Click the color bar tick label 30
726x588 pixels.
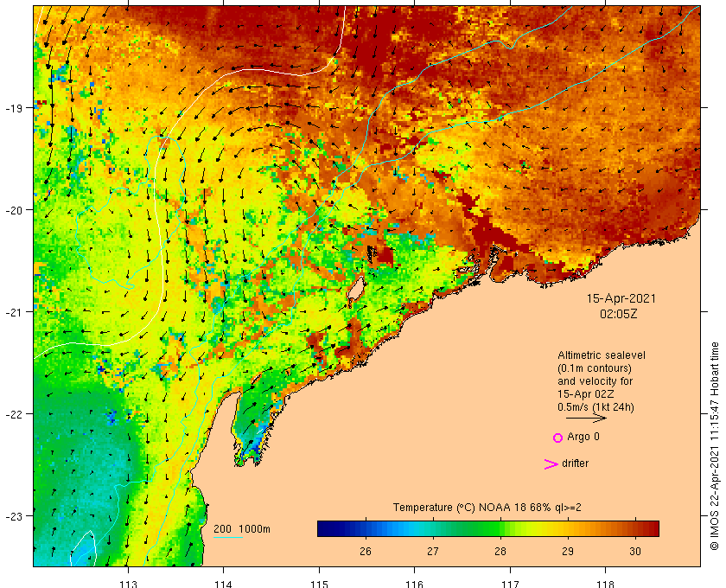[634, 552]
